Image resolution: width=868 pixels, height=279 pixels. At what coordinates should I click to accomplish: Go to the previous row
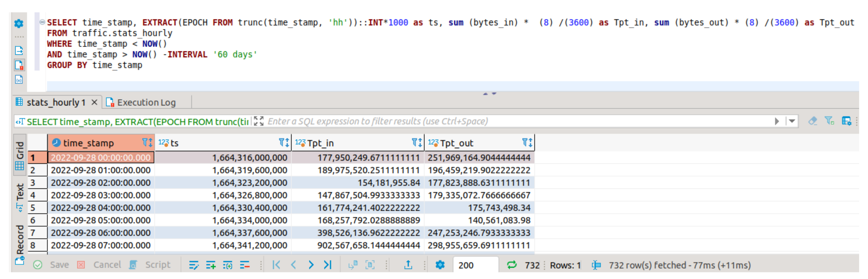click(x=293, y=265)
